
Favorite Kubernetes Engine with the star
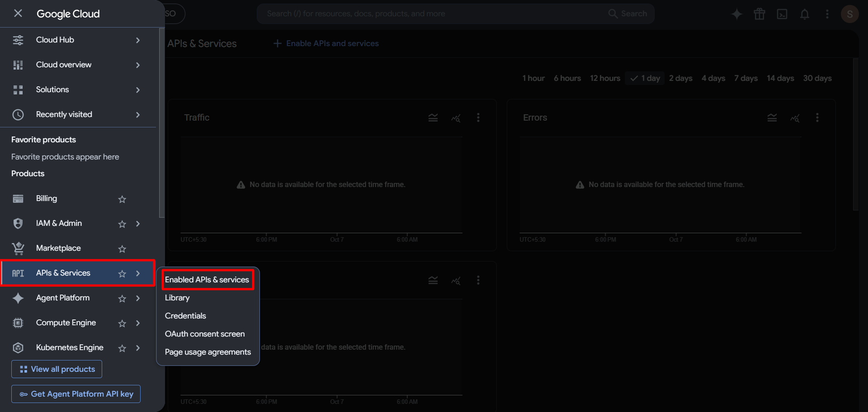click(x=122, y=348)
